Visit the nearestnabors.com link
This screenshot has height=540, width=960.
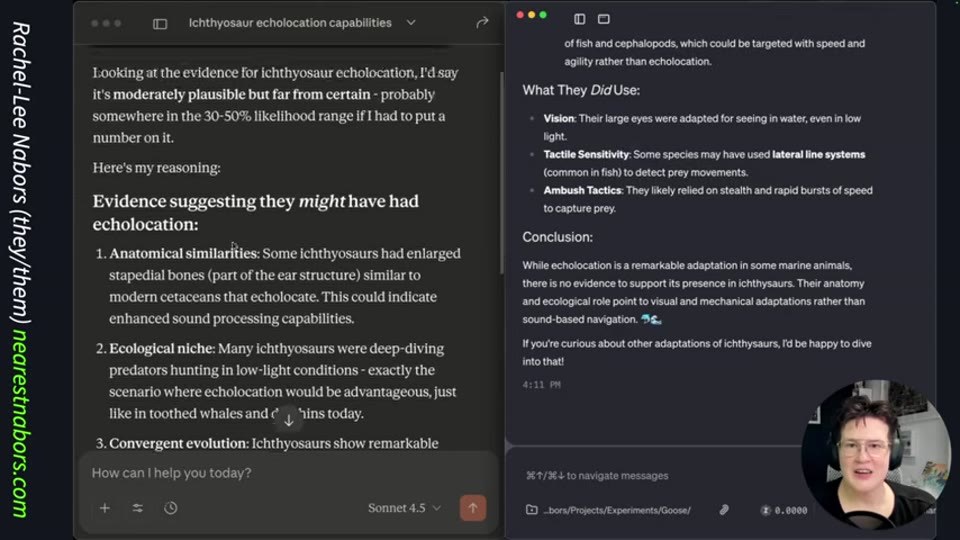point(20,424)
